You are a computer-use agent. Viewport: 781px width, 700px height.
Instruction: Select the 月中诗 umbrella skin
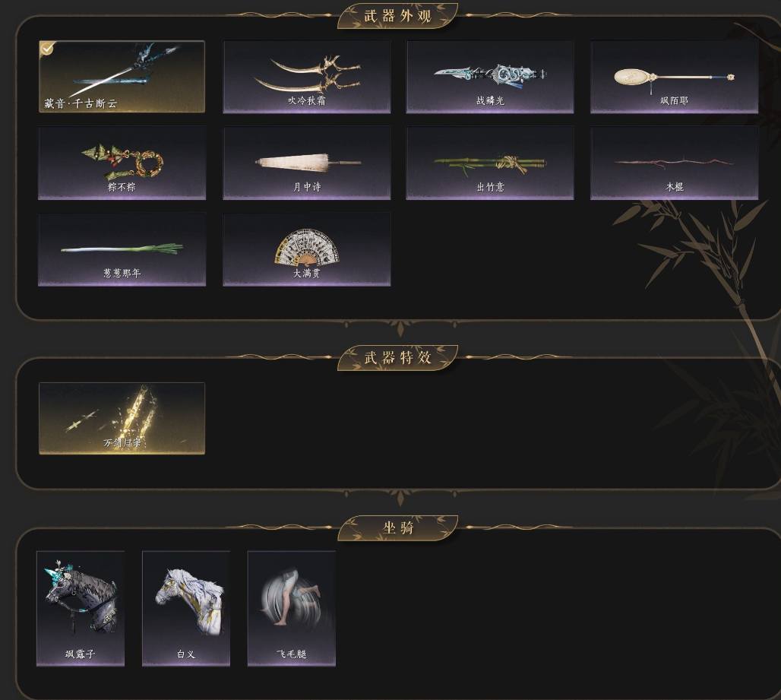click(307, 163)
